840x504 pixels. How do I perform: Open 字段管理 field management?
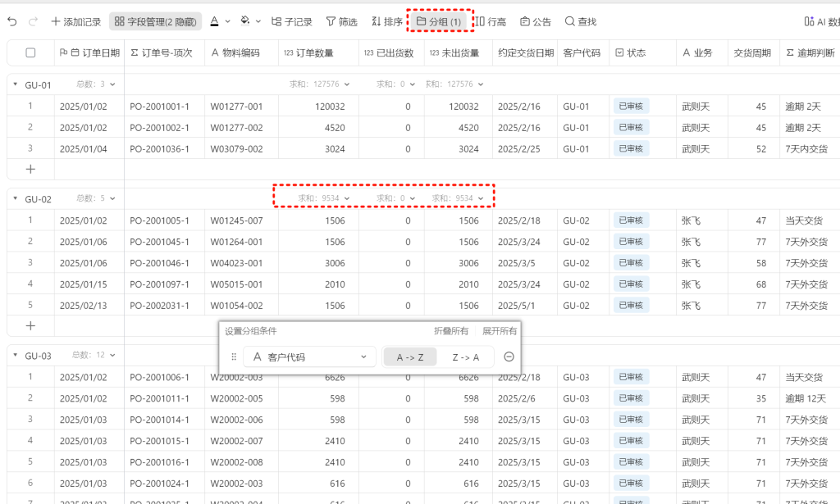[x=155, y=21]
